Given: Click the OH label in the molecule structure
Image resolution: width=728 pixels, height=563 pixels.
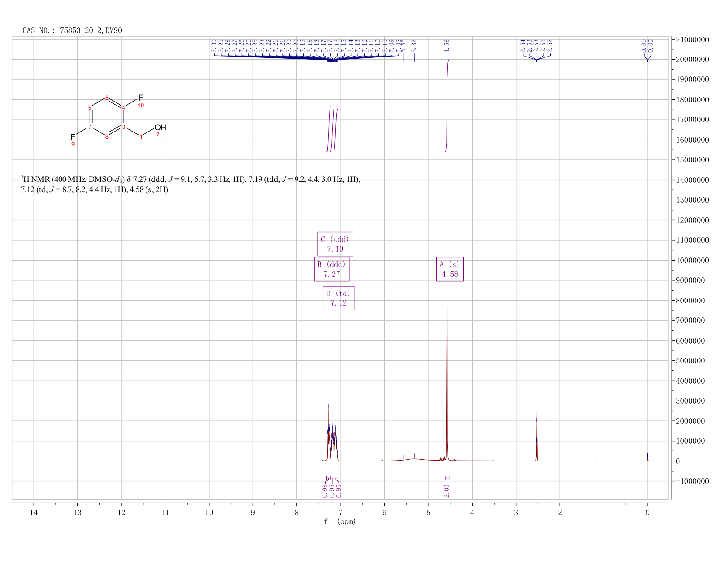Looking at the screenshot, I should tap(160, 128).
